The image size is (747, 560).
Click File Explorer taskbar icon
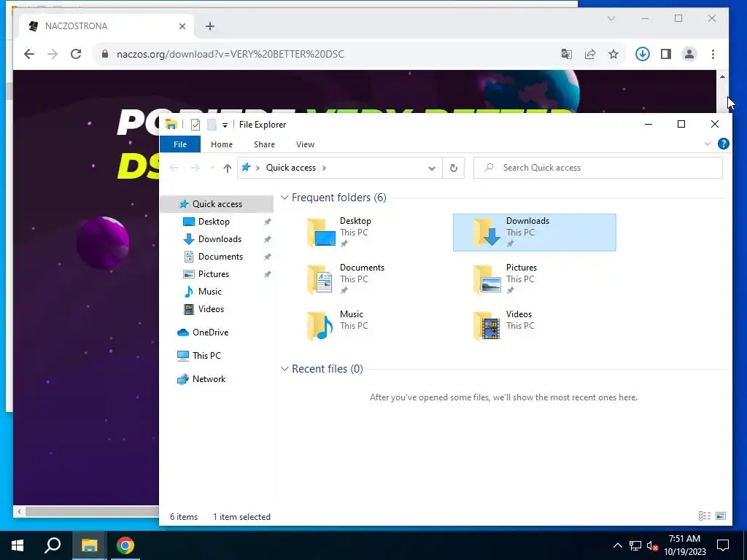click(89, 545)
